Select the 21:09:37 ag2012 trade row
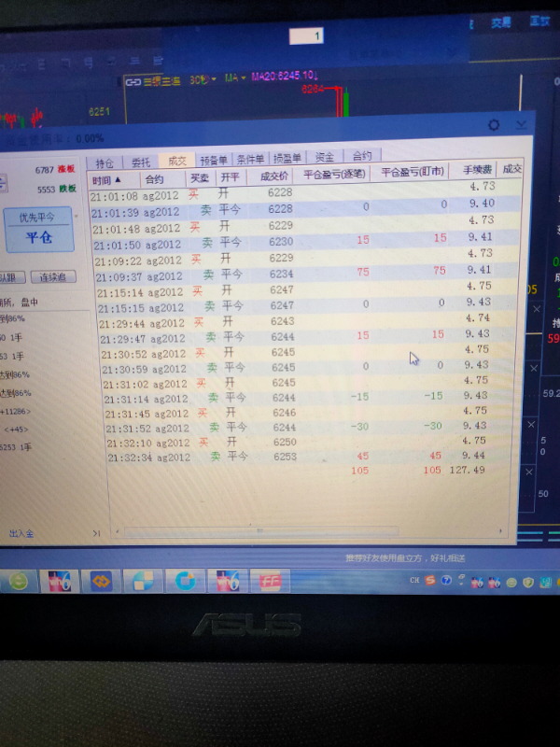The width and height of the screenshot is (560, 747). [x=307, y=274]
